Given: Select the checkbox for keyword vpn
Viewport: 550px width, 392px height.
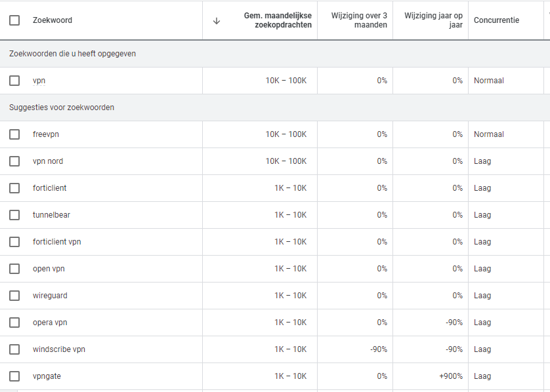Looking at the screenshot, I should [x=14, y=81].
